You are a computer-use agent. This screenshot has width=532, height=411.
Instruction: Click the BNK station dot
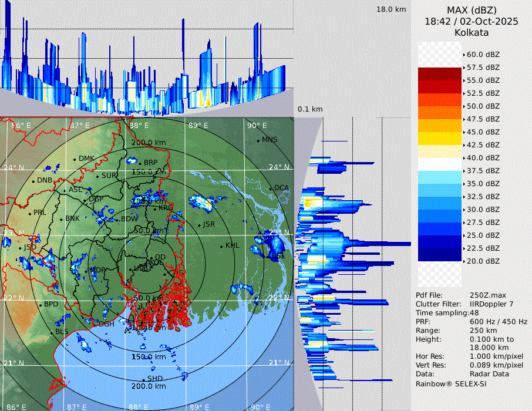point(62,218)
